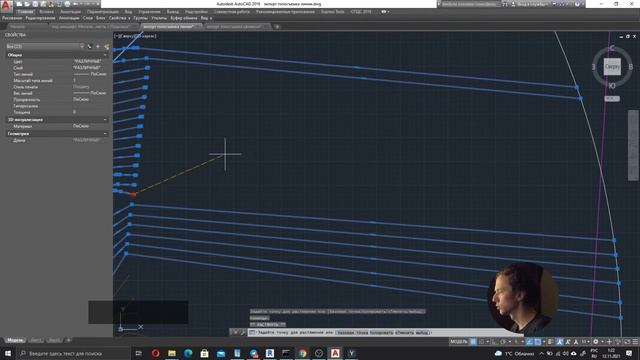Click the Open file icon in quick access toolbar
This screenshot has width=640, height=360.
[27, 4]
